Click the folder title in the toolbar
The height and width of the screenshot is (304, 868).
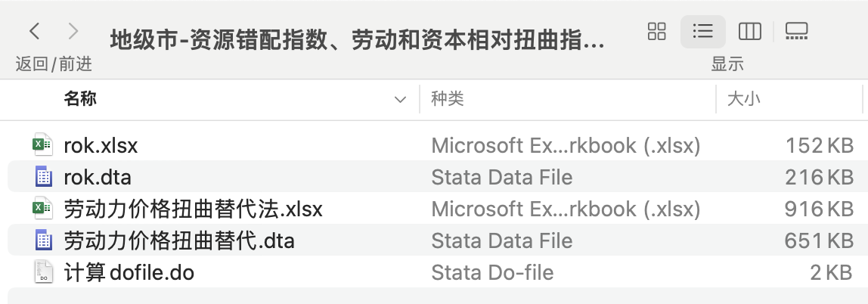357,39
